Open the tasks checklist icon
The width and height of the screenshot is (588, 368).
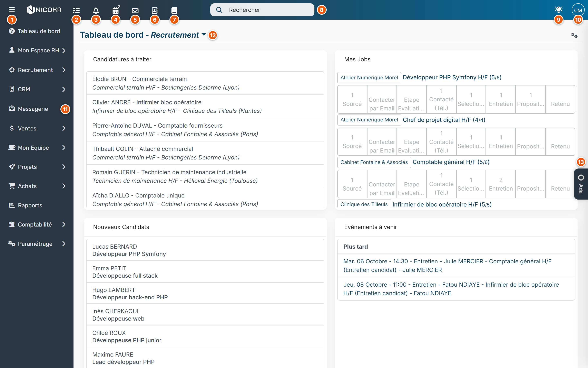click(76, 10)
